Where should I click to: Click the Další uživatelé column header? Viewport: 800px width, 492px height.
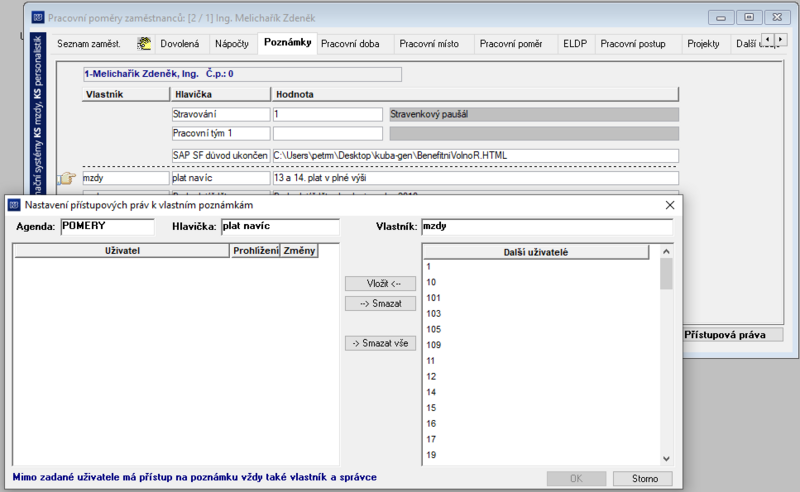coord(536,252)
